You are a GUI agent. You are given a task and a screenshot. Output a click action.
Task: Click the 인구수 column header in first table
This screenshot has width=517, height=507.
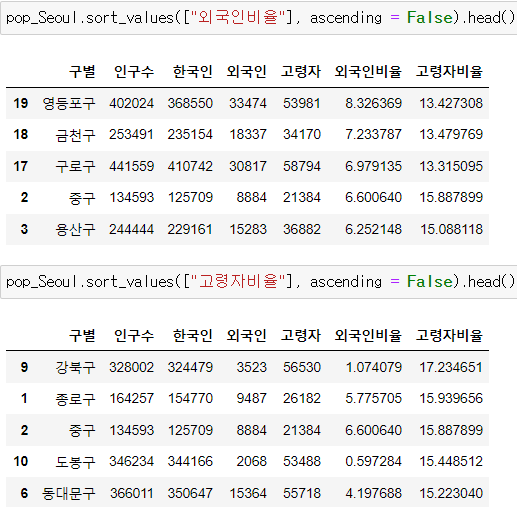[x=134, y=71]
